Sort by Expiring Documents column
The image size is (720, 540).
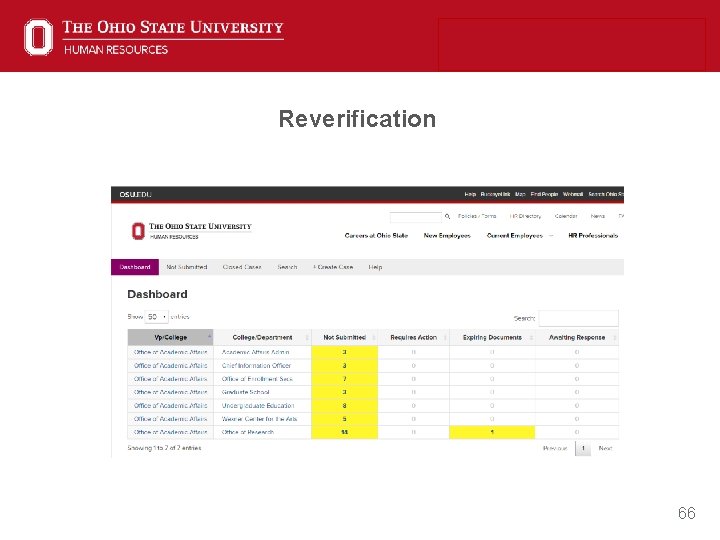coord(492,338)
